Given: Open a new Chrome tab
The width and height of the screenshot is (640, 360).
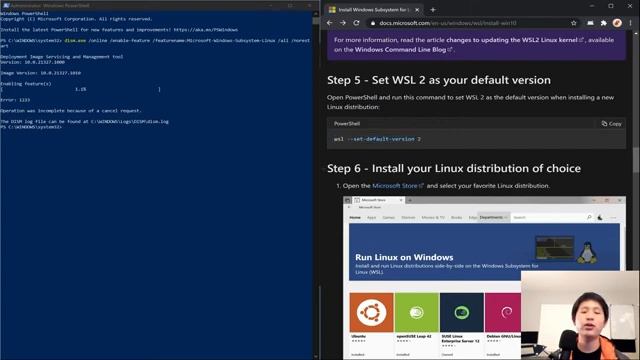Looking at the screenshot, I should click(433, 9).
